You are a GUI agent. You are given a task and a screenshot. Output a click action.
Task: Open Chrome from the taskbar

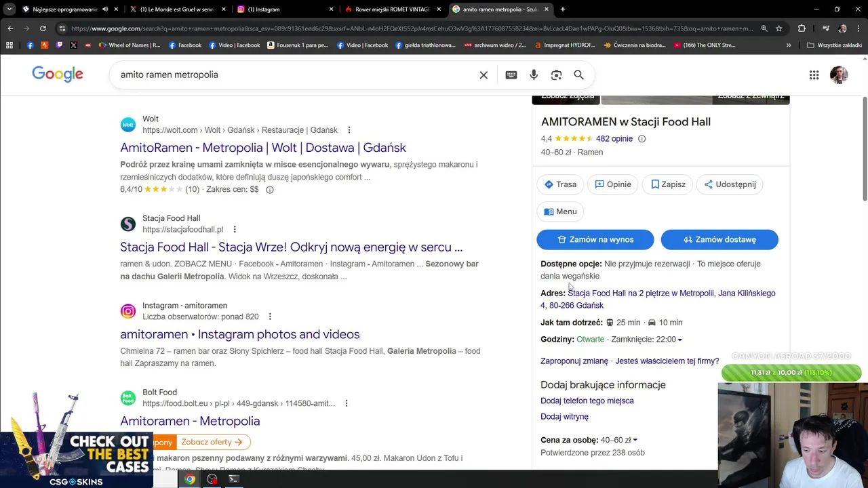point(190,479)
